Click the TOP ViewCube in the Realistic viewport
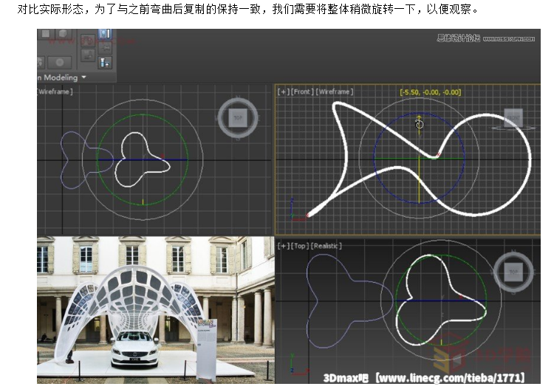This screenshot has width=554, height=392. click(x=513, y=272)
